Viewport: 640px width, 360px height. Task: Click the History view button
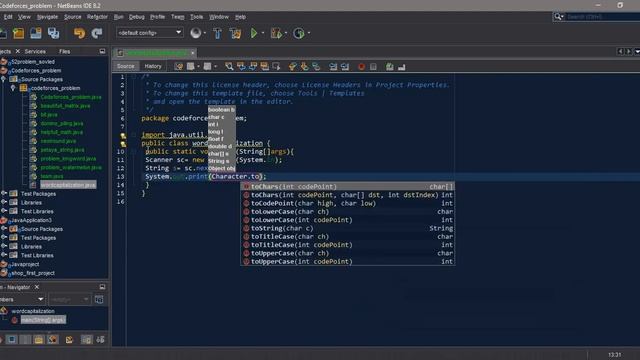153,66
